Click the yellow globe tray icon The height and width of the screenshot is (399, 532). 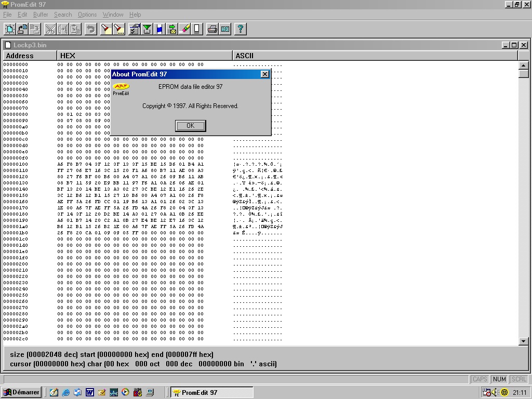tap(504, 393)
